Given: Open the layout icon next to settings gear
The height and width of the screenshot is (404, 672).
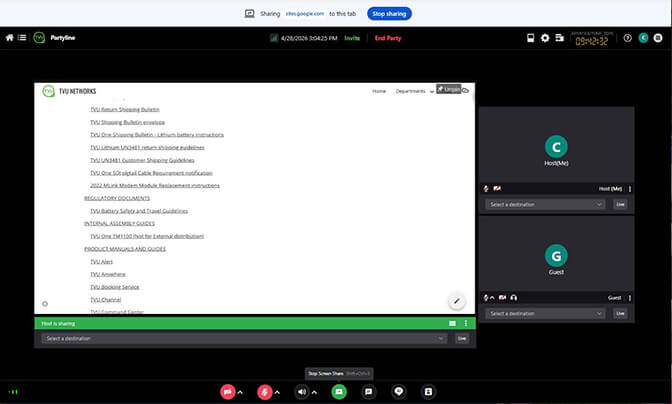Looking at the screenshot, I should 559,38.
